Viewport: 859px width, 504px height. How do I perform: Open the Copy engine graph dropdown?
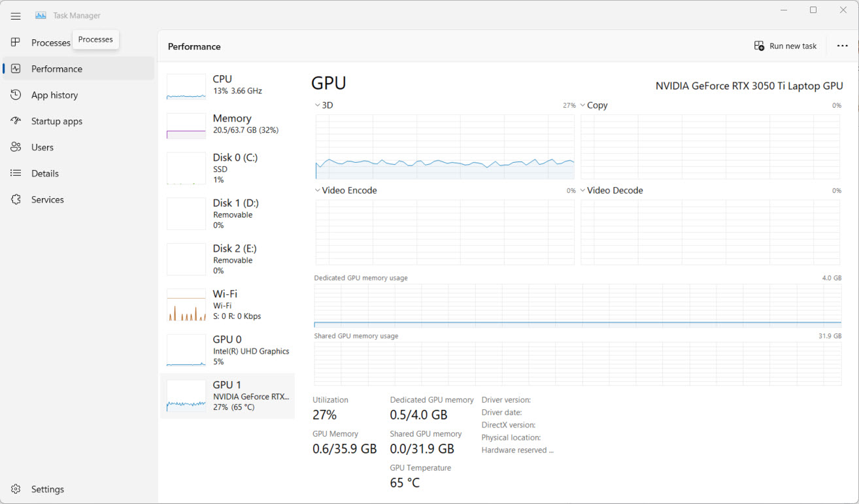(x=582, y=105)
